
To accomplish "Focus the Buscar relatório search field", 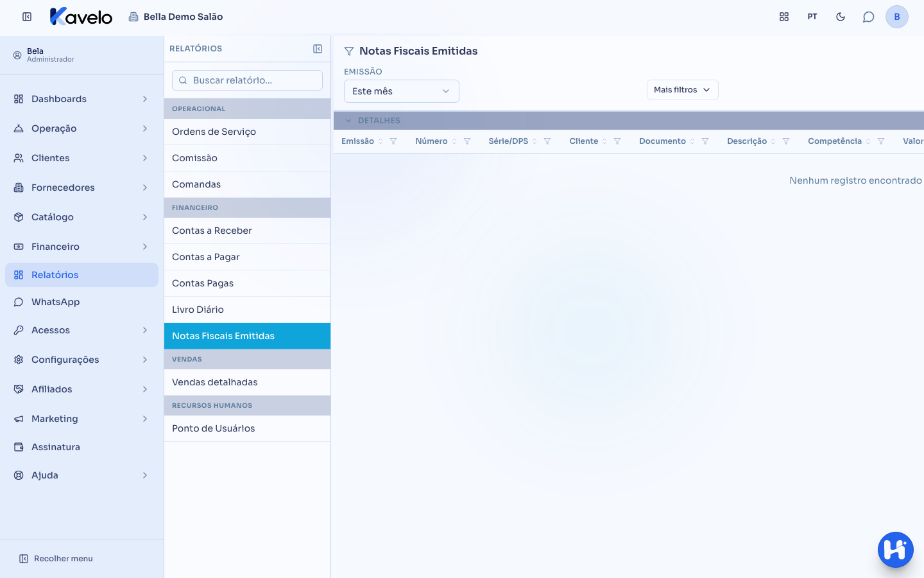I will click(x=247, y=80).
